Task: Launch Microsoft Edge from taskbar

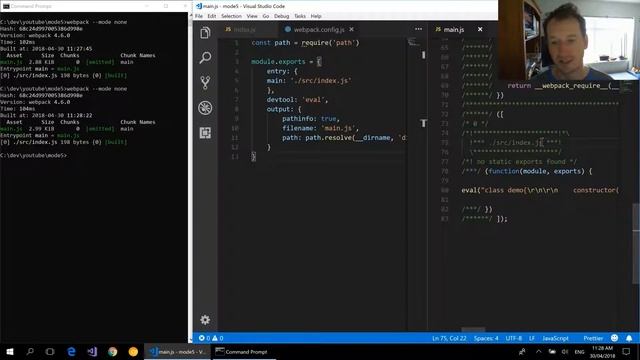Action: (71, 351)
